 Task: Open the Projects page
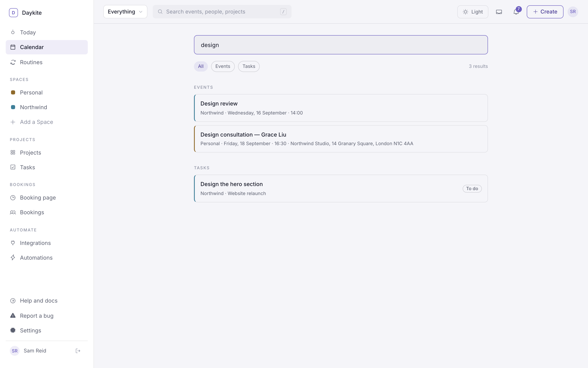click(x=47, y=153)
